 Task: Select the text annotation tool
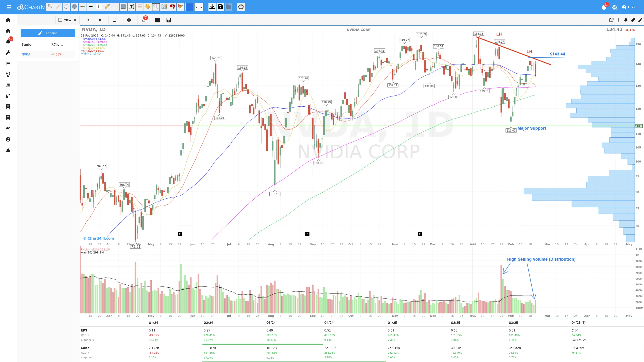pos(131,7)
